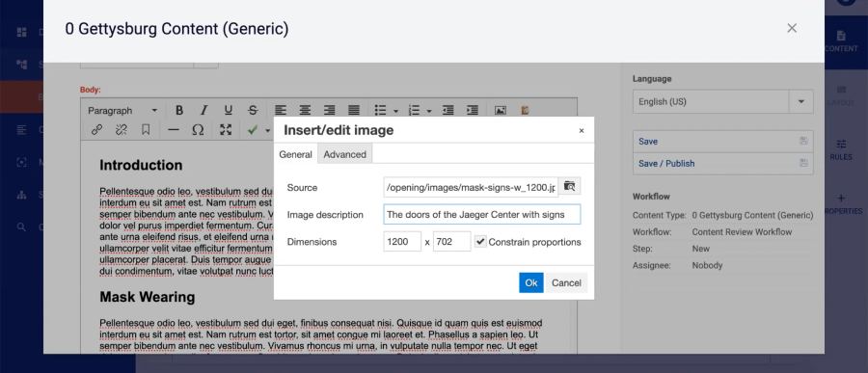
Task: Open the Layout tab on right rail
Action: (841, 95)
